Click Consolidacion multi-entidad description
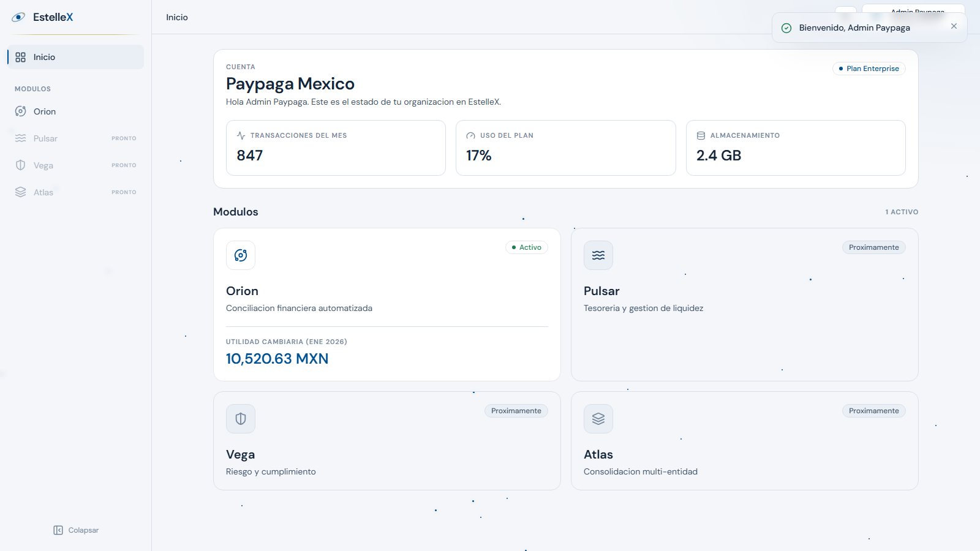 tap(641, 471)
